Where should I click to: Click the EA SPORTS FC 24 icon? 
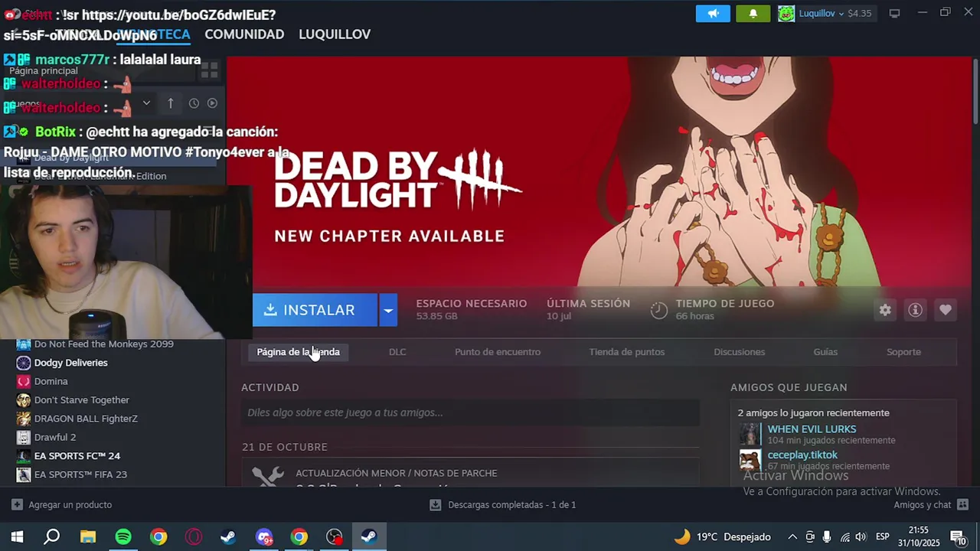tap(24, 456)
